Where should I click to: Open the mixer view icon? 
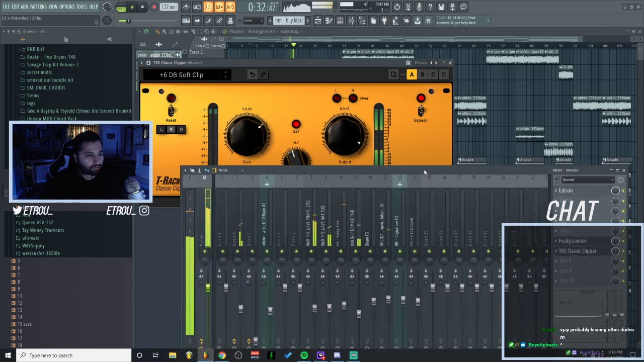pyautogui.click(x=351, y=21)
